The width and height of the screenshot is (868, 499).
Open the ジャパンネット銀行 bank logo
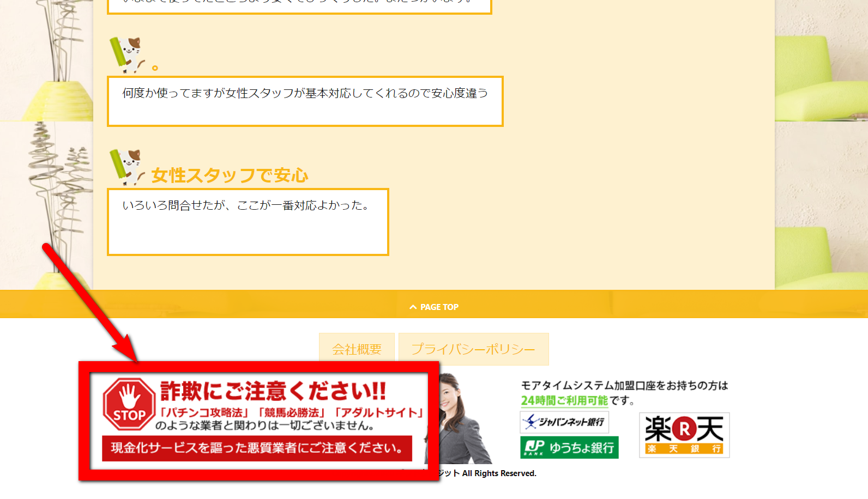pyautogui.click(x=564, y=422)
